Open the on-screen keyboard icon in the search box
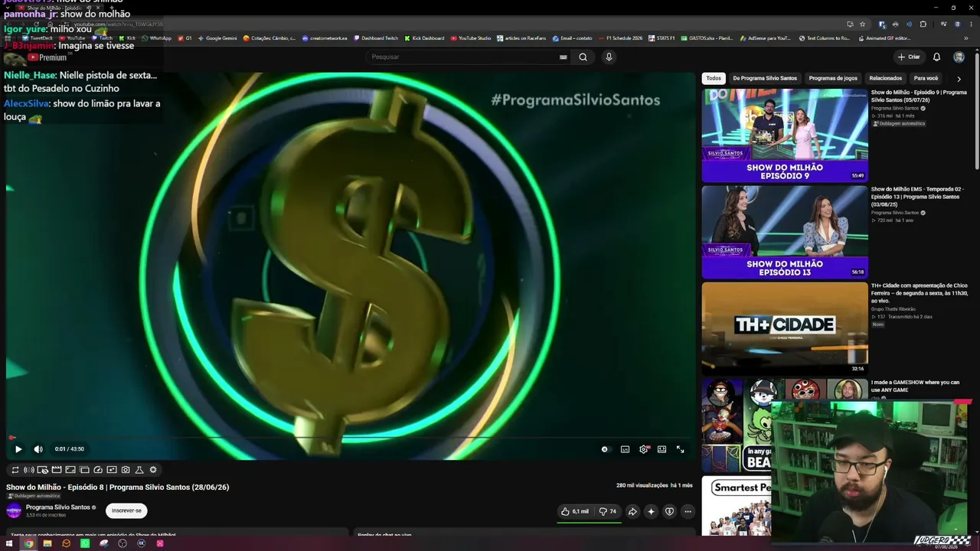 click(563, 57)
